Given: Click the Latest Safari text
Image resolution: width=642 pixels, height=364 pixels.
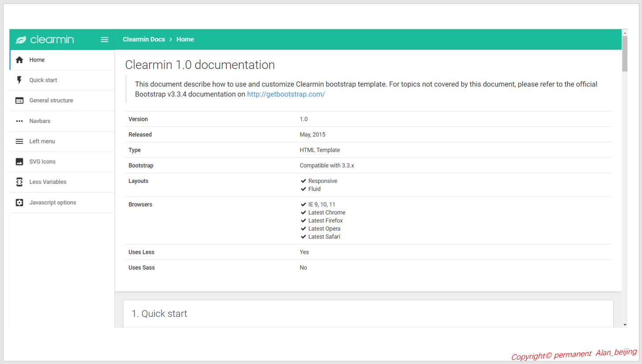Looking at the screenshot, I should click(324, 237).
